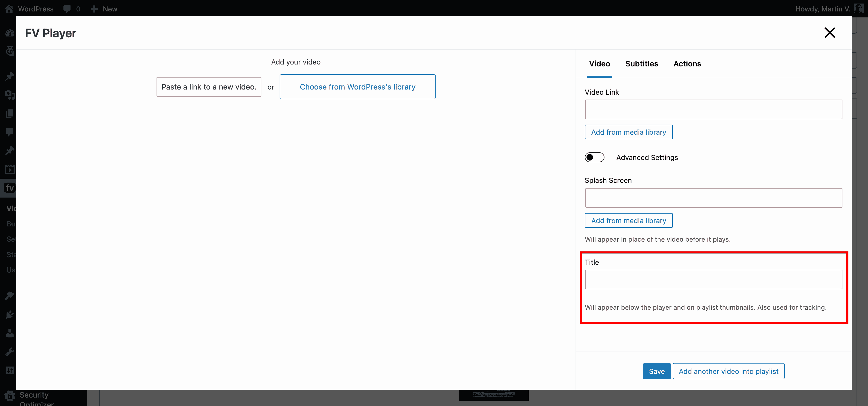
Task: Click the 'Add your video' heading text
Action: pos(296,62)
